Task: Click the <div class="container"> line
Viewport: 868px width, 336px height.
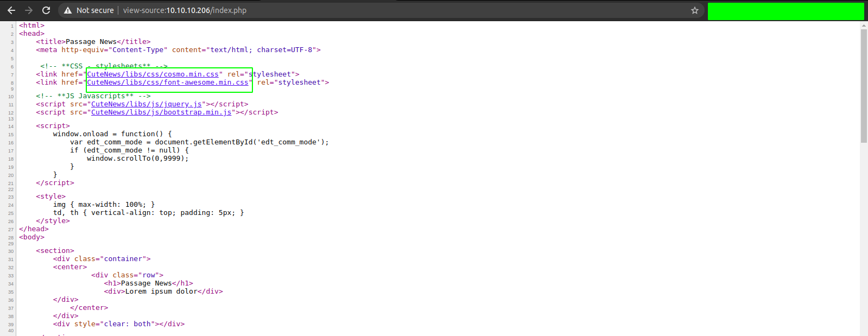Action: 102,259
